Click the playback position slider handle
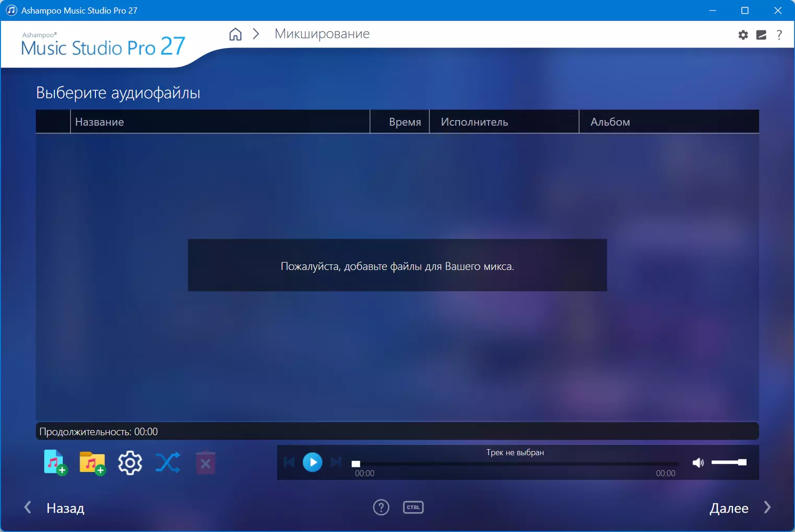Screen dimensions: 795x532 [x=356, y=464]
